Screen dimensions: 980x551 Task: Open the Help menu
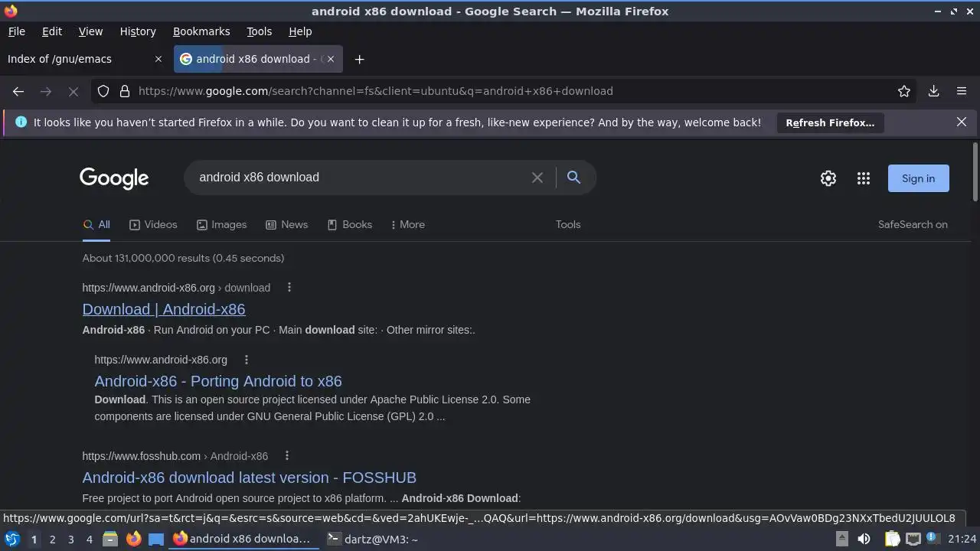coord(300,31)
